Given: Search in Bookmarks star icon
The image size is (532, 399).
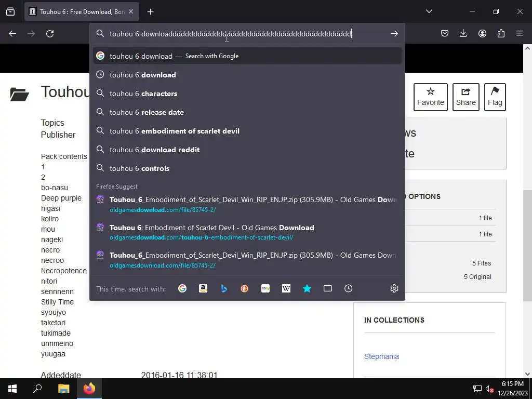Looking at the screenshot, I should [x=307, y=288].
